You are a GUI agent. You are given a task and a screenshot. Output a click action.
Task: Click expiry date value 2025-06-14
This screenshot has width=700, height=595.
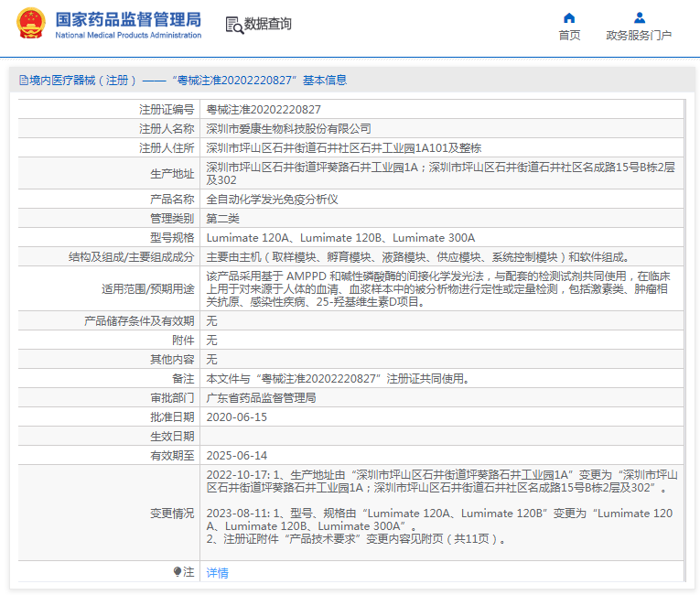(236, 455)
